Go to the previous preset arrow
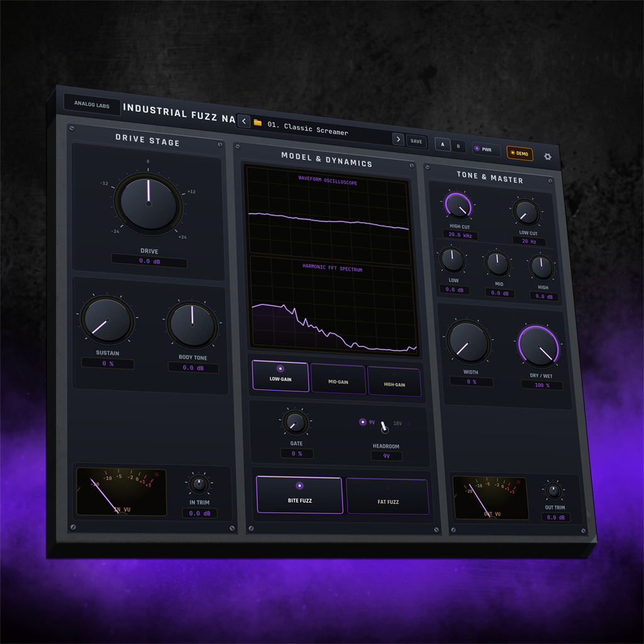The image size is (644, 644). [x=244, y=121]
